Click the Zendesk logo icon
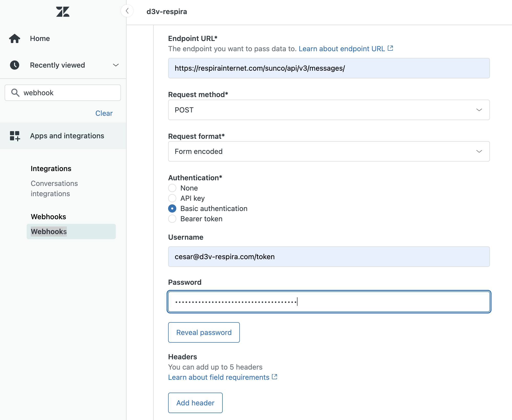Screen dimensions: 512x420 (x=63, y=12)
